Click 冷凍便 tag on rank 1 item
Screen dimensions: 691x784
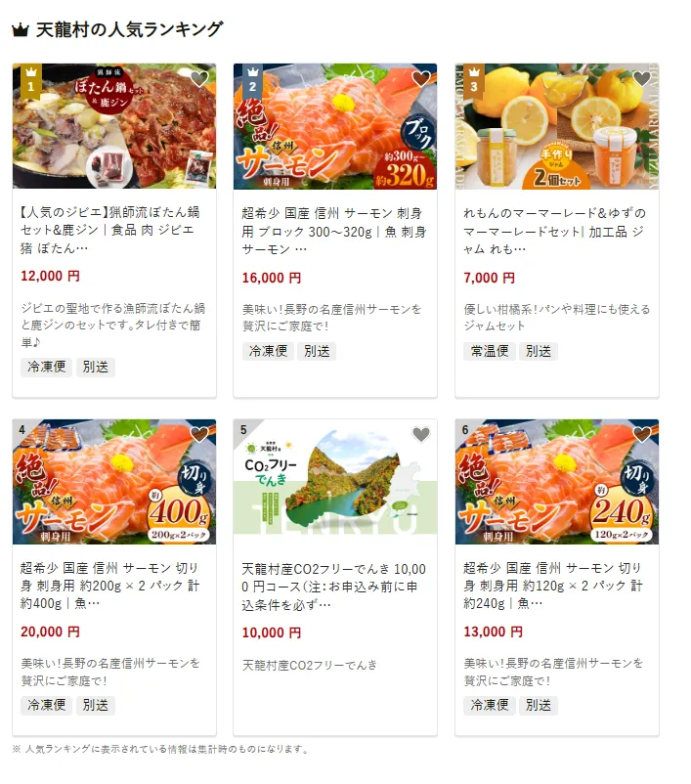pyautogui.click(x=47, y=367)
